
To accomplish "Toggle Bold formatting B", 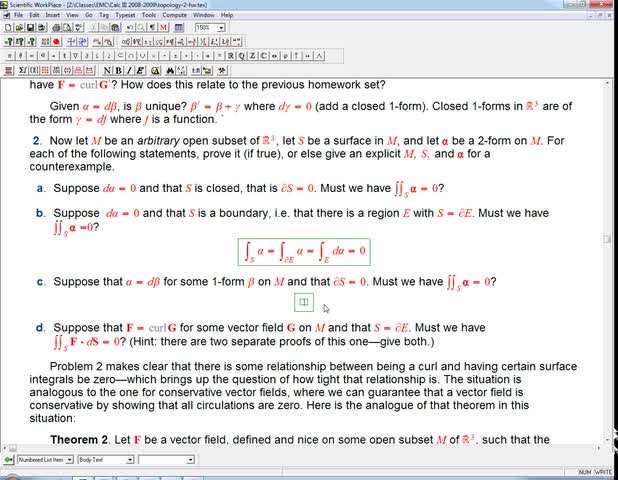I will [118, 71].
